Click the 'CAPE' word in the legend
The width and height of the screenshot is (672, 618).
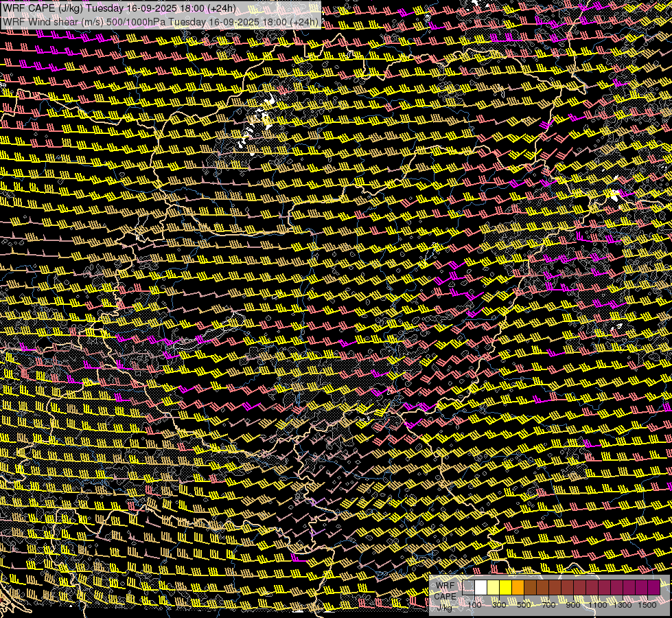(x=445, y=597)
